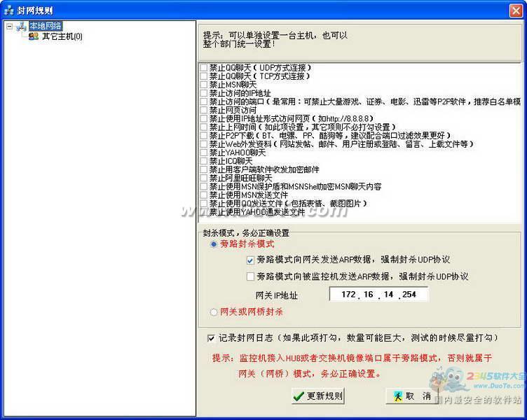Check 禁止上网时间 option

coord(204,127)
